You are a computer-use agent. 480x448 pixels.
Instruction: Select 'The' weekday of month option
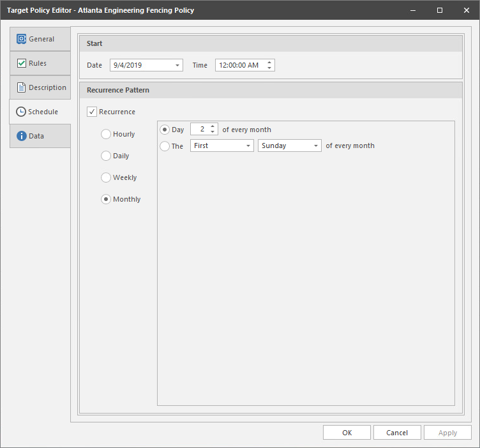click(165, 146)
